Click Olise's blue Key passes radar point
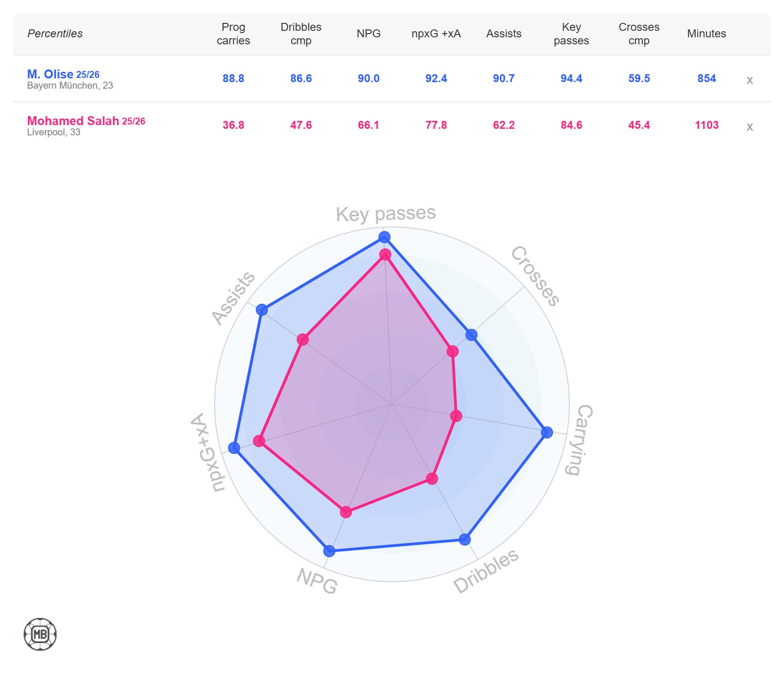784x686 pixels. (x=384, y=237)
